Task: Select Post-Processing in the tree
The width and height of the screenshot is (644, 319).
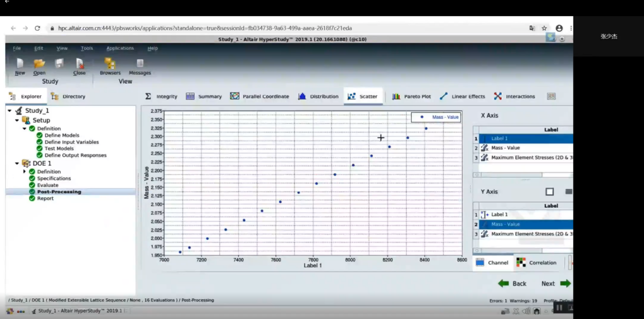Action: (x=59, y=192)
